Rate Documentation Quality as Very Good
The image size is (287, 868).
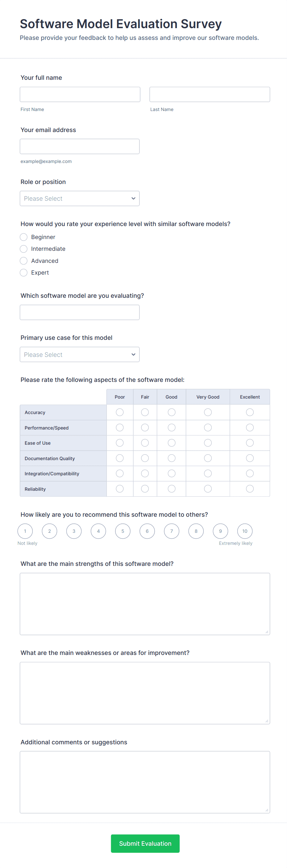tap(208, 458)
